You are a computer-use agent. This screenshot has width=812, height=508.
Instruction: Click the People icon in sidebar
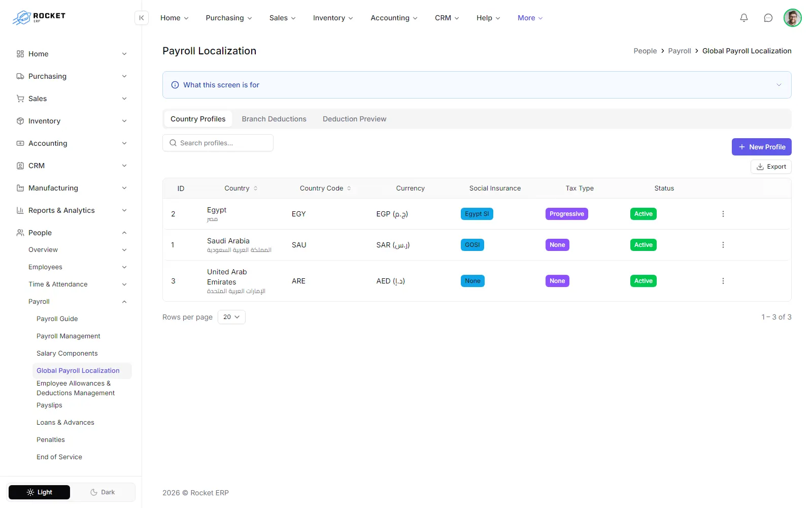pyautogui.click(x=20, y=233)
